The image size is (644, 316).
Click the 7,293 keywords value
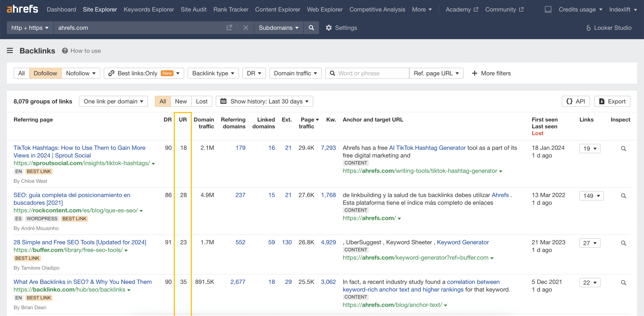[328, 148]
